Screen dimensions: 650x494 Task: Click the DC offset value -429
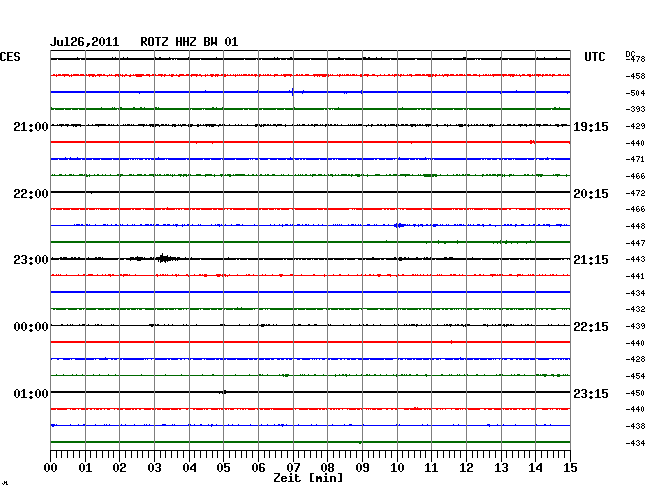[635, 126]
